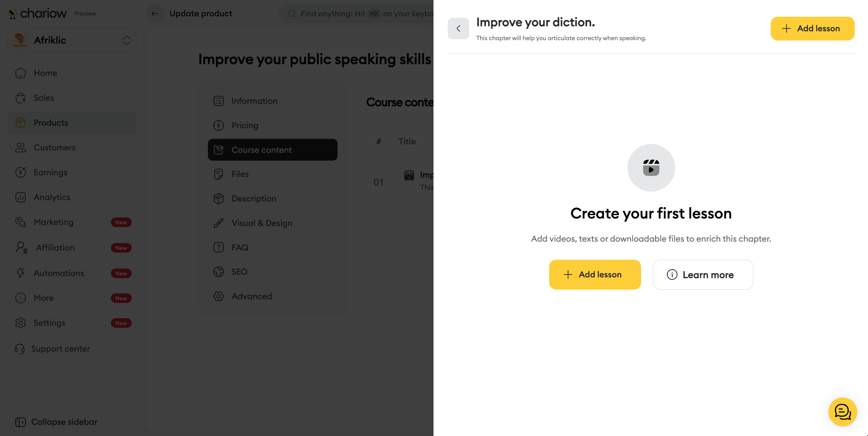The image size is (868, 436).
Task: Click the Earnings dollar icon
Action: (x=21, y=173)
